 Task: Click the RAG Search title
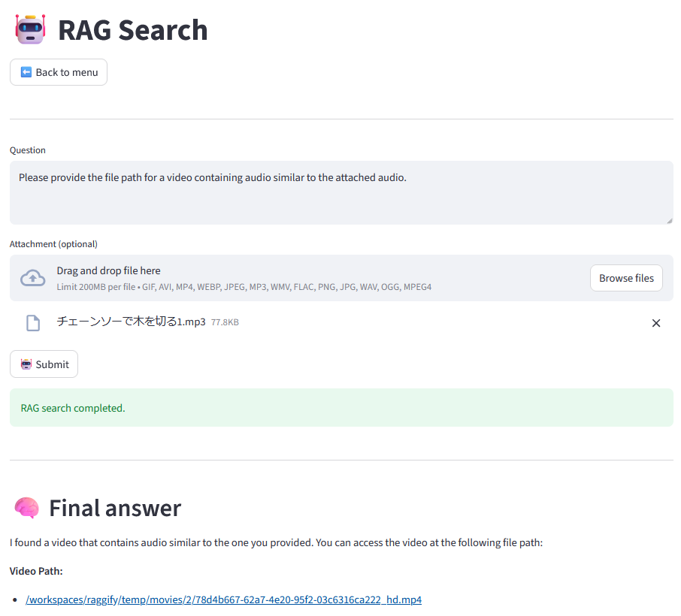point(133,30)
